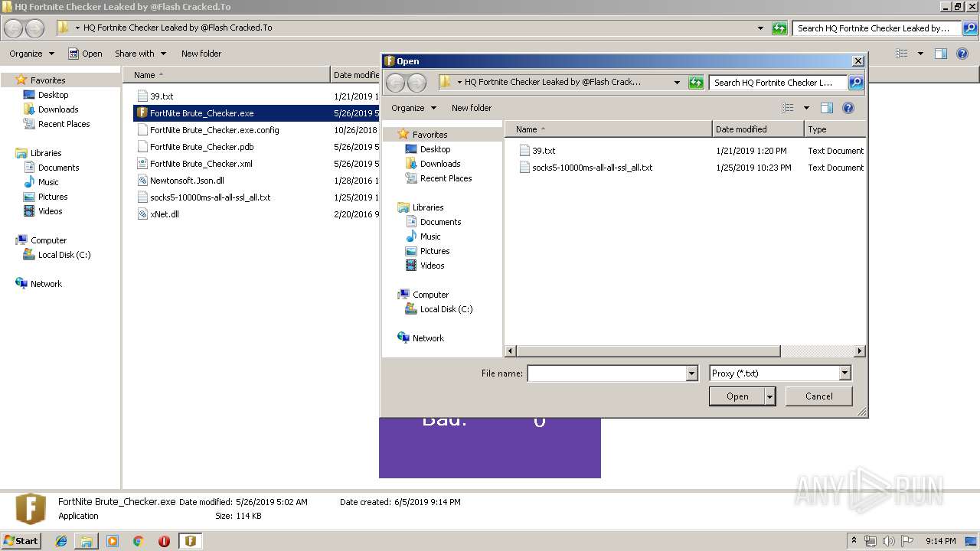Click the Fortnite checker app taskbar button
The image size is (980, 551).
pyautogui.click(x=191, y=541)
